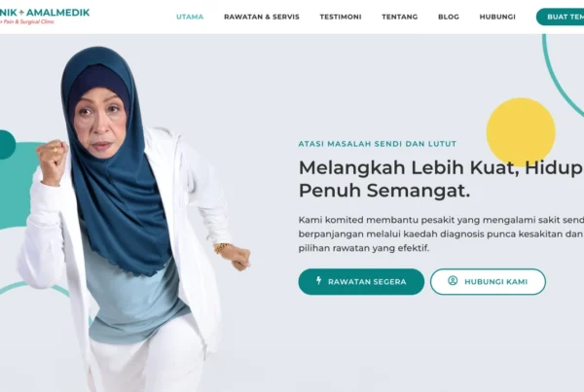Image resolution: width=584 pixels, height=392 pixels.
Task: Open the Tentang page
Action: pos(400,17)
